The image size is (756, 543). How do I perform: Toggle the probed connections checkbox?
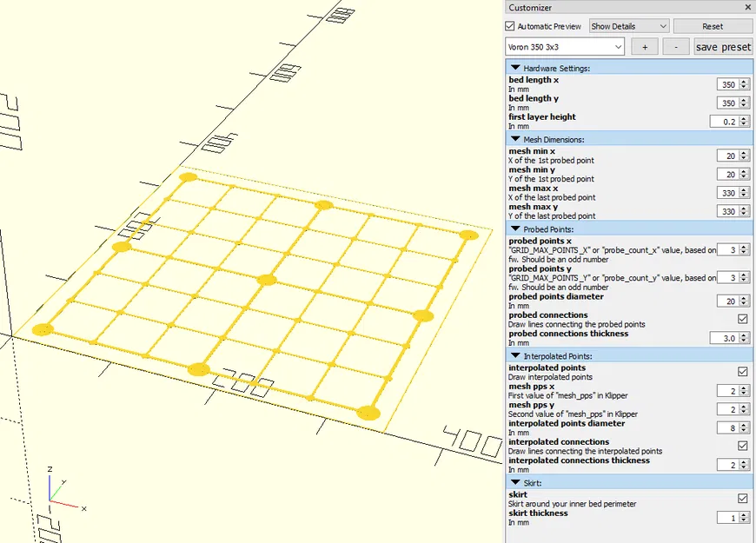pos(742,319)
